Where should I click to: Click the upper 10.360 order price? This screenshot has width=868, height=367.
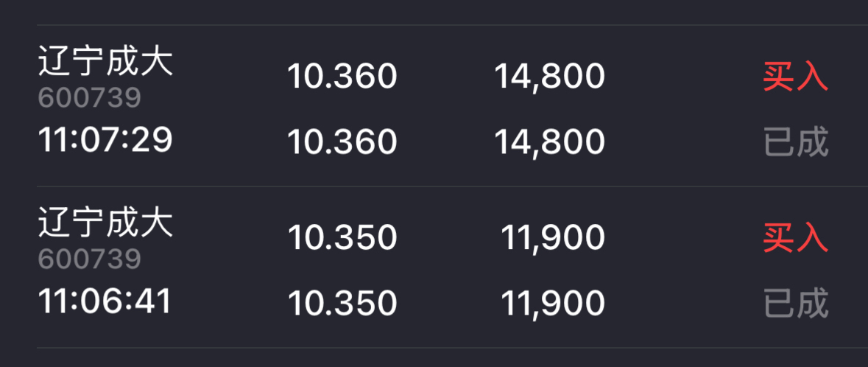click(x=342, y=76)
